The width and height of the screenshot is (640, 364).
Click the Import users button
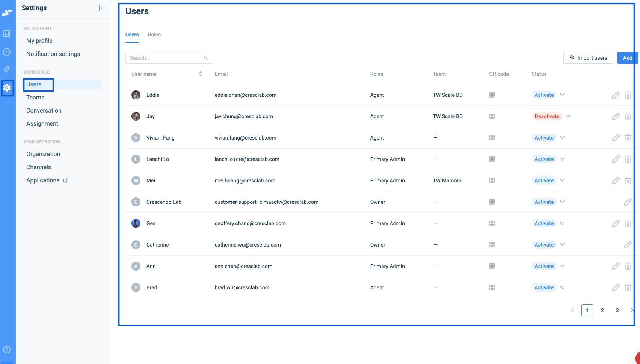[x=588, y=58]
